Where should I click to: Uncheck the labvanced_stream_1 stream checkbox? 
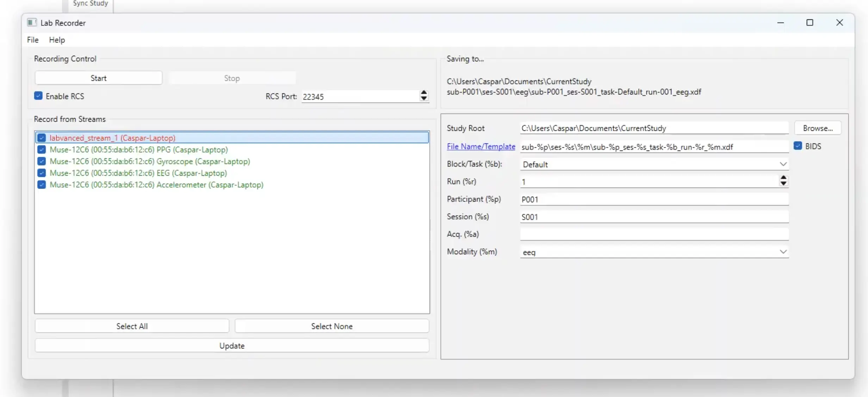click(x=42, y=138)
